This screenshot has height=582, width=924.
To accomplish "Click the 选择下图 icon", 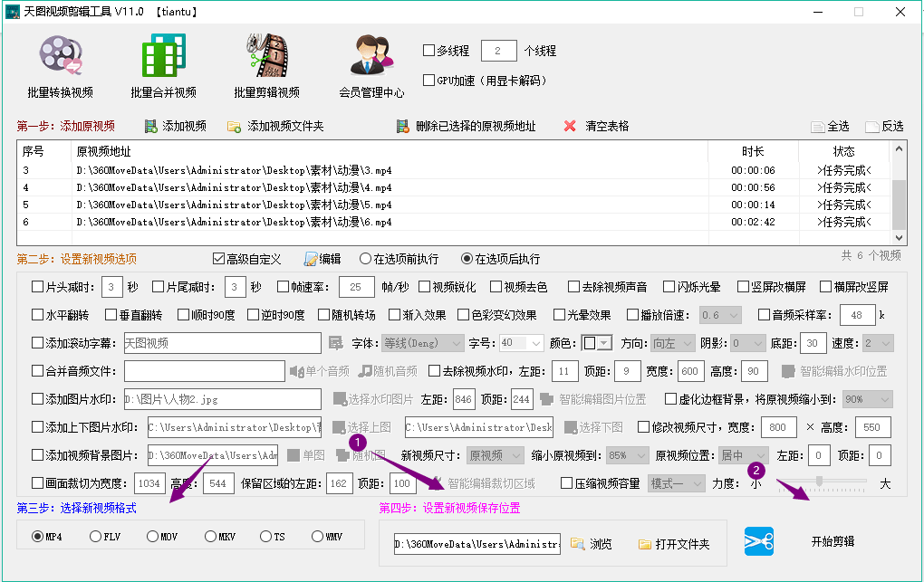I will [x=571, y=427].
